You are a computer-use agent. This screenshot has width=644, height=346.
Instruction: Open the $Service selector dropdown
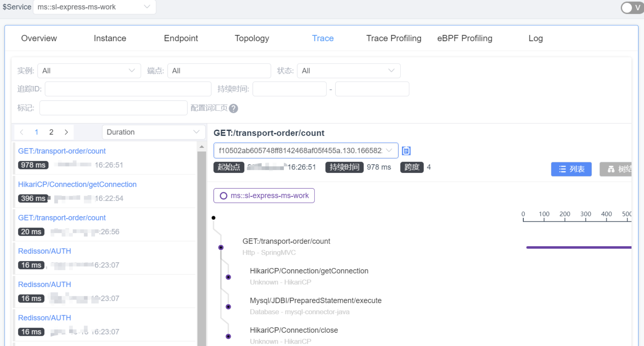pos(94,7)
